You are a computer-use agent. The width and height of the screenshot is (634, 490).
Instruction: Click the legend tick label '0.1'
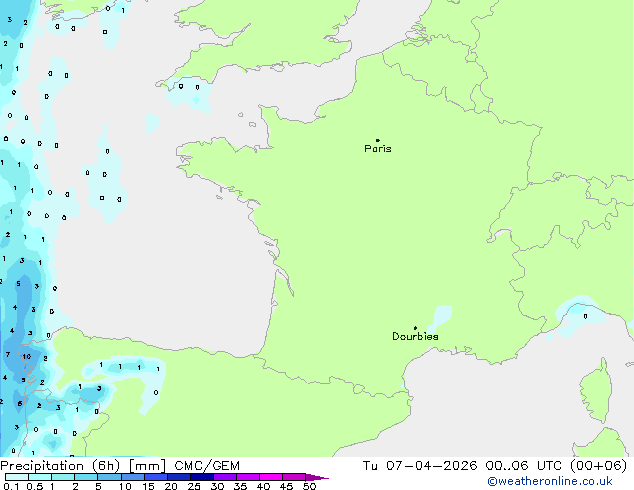pyautogui.click(x=11, y=486)
